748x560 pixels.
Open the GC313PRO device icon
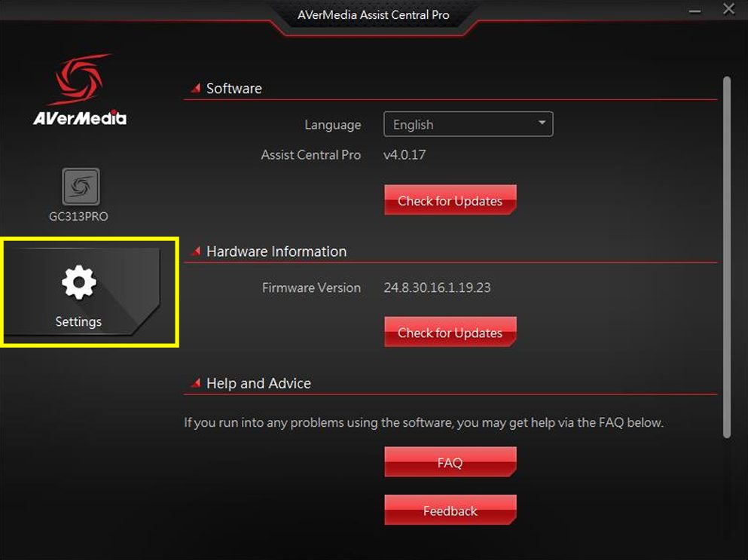(x=81, y=187)
